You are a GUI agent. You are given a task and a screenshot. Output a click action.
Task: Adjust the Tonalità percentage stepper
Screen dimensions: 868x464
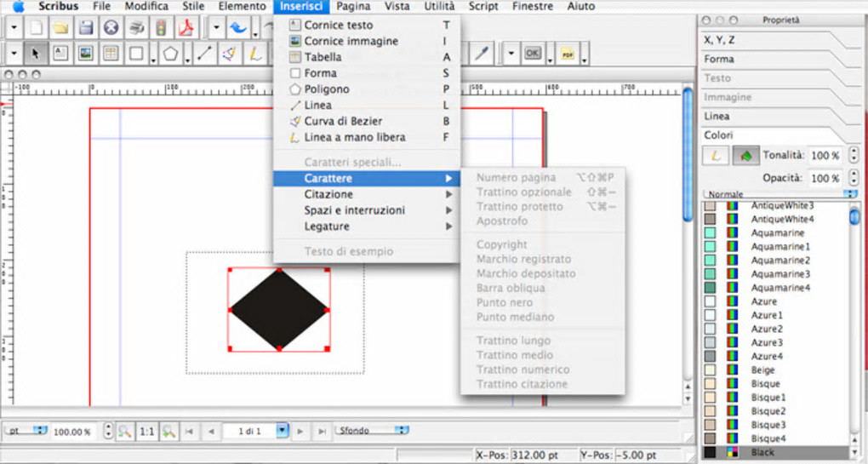pos(853,156)
